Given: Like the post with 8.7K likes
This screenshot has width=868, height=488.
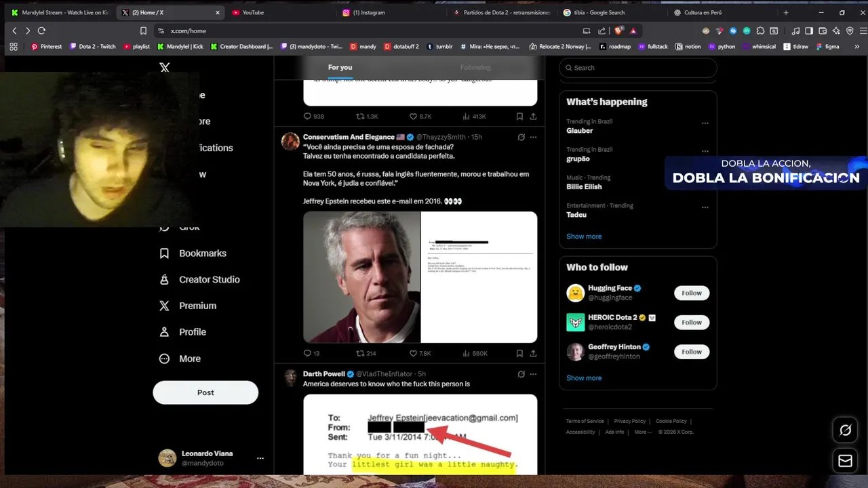Looking at the screenshot, I should click(420, 117).
